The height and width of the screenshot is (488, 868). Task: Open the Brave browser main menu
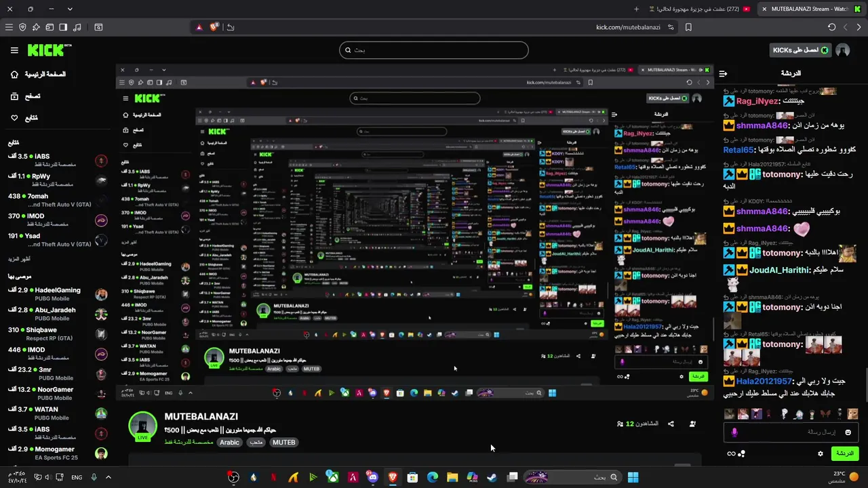(9, 27)
